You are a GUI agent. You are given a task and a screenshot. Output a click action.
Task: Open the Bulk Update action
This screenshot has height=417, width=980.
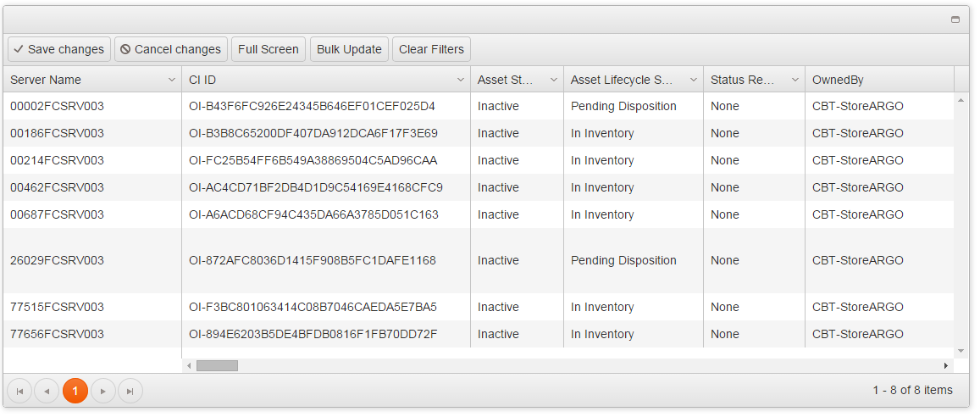pos(349,49)
